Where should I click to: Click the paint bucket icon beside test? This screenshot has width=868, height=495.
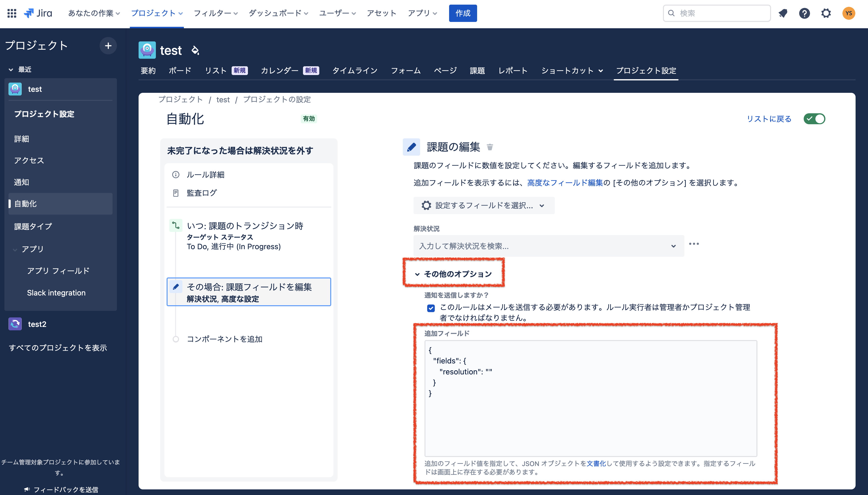coord(195,50)
